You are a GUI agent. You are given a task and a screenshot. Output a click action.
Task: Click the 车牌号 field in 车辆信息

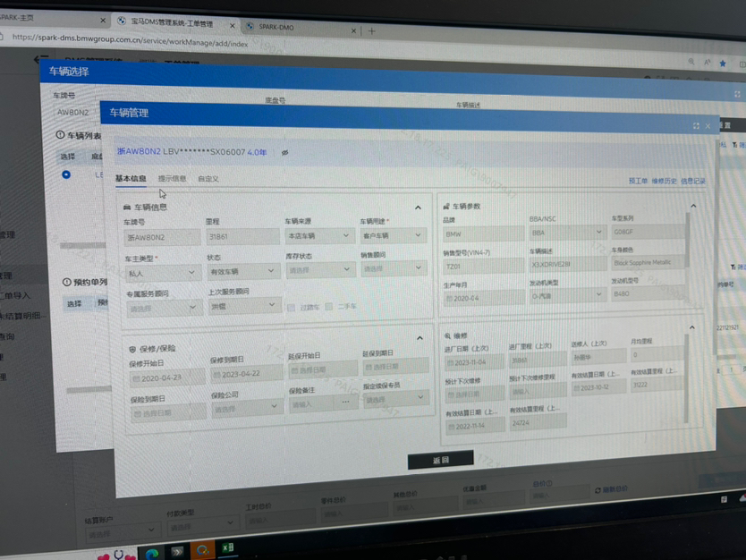(162, 237)
